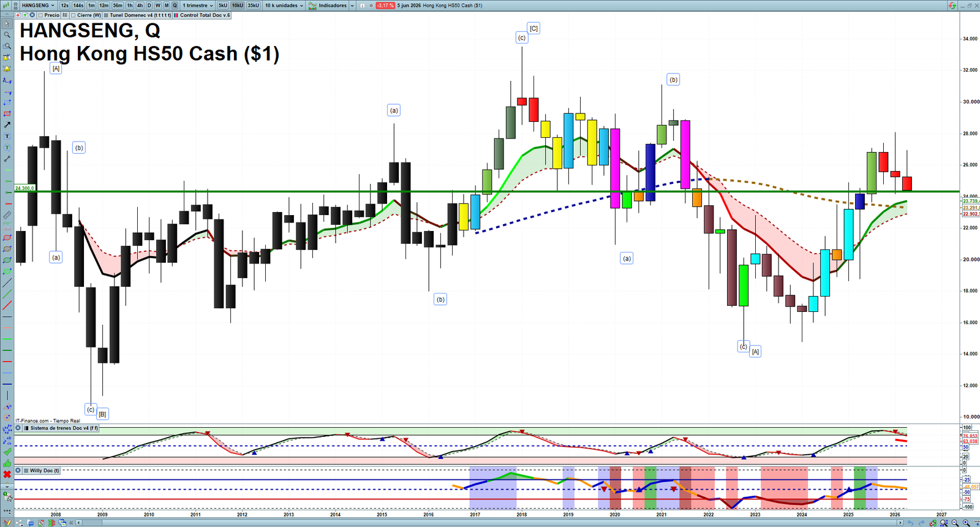Expand the left toolbar's lower chevron
The image size is (980, 527).
coord(7,487)
